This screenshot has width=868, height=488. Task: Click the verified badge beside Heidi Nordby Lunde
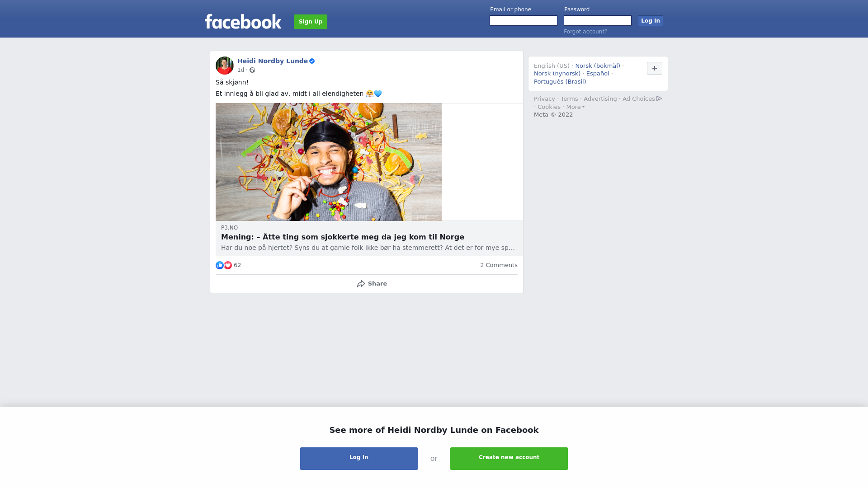(x=312, y=61)
